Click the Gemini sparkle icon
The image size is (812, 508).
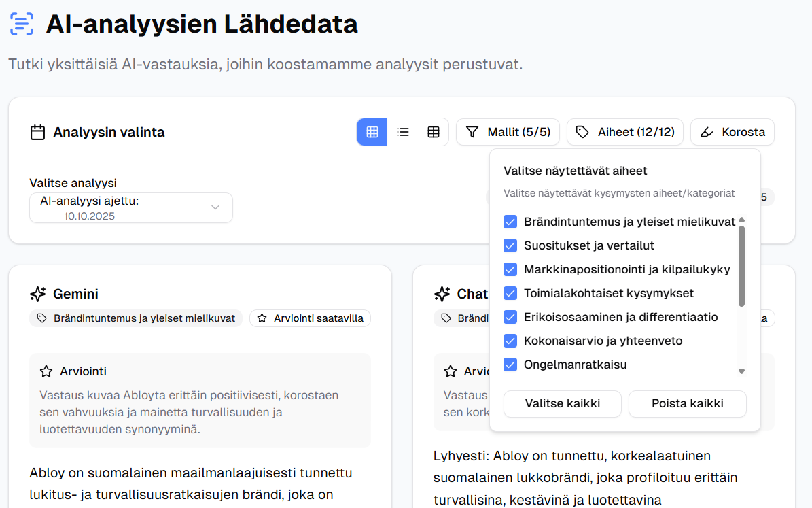pos(38,294)
